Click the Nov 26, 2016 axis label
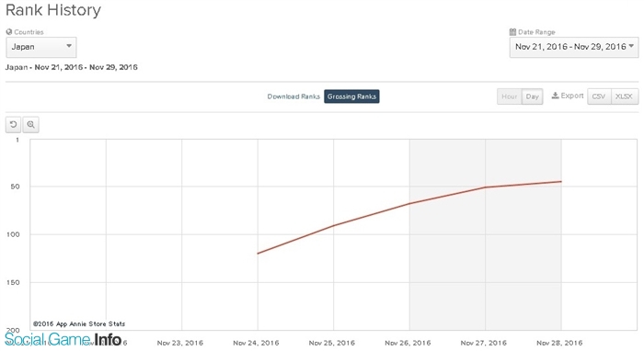Viewport: 644px width, 351px height. [x=408, y=343]
